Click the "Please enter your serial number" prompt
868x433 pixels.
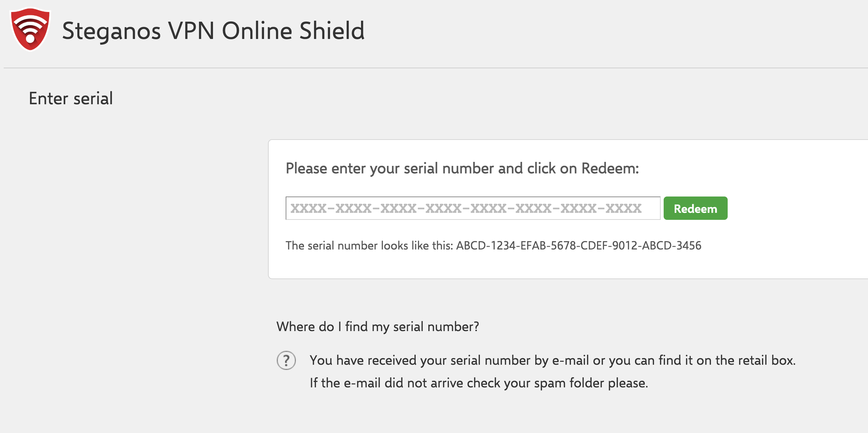462,168
